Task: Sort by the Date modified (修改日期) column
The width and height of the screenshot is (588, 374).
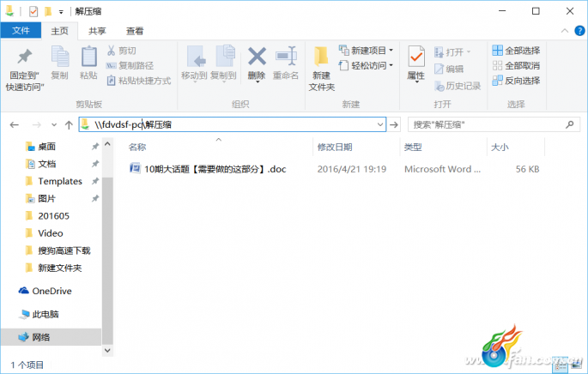Action: coord(335,148)
